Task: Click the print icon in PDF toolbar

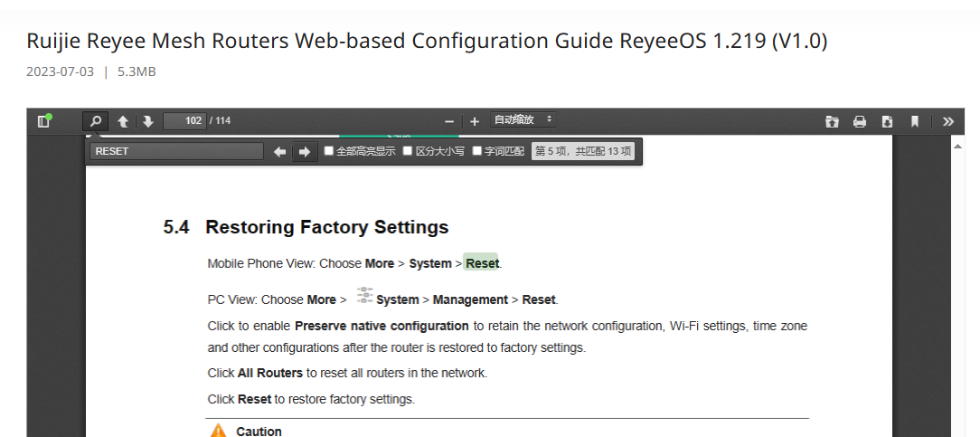Action: tap(860, 121)
